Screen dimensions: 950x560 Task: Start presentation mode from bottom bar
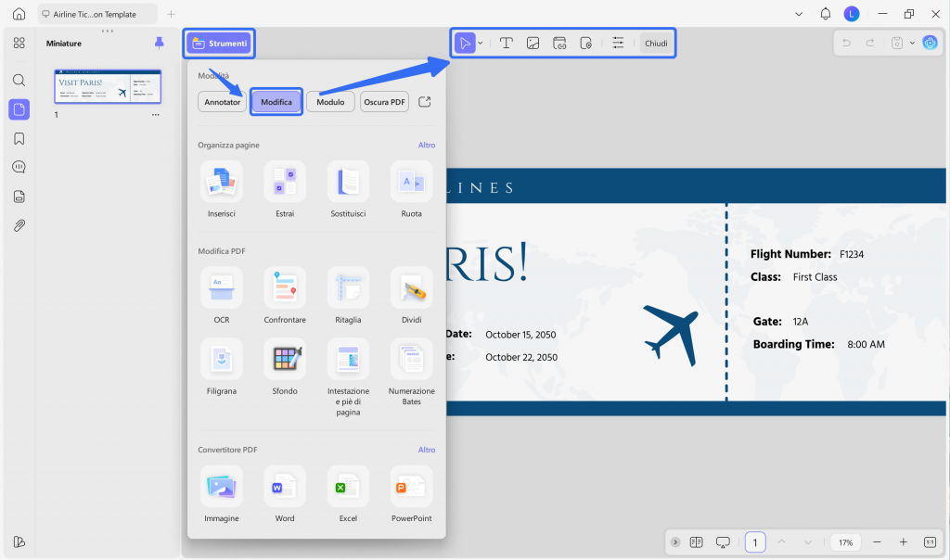pos(723,541)
